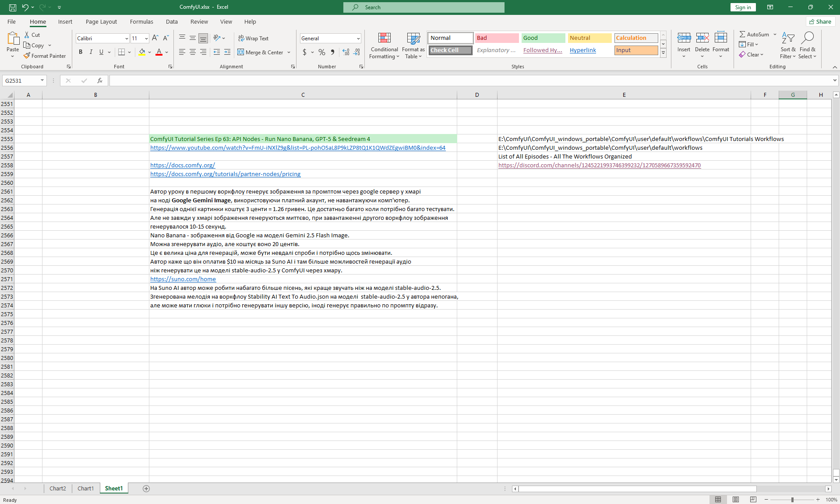Click Decrease Decimal icon
840x504 pixels.
click(x=357, y=52)
